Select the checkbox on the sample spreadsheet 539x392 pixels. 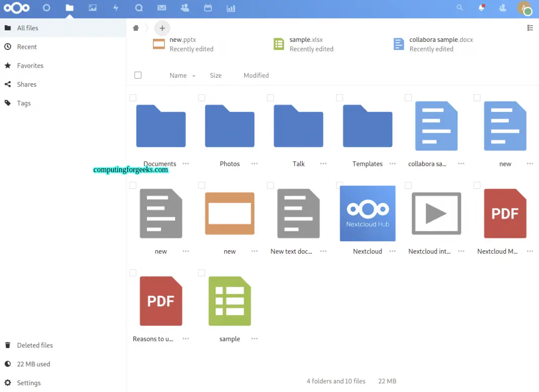[201, 273]
